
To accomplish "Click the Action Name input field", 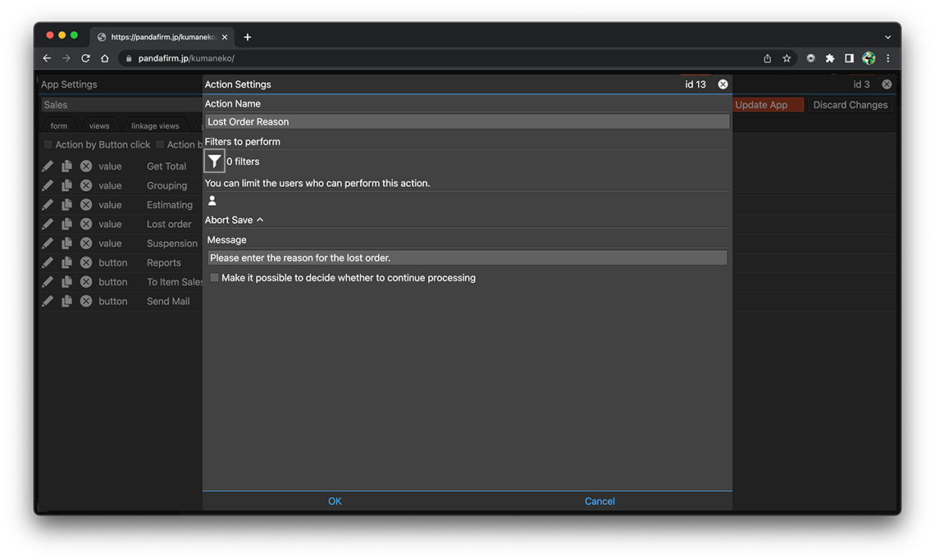I will [467, 121].
